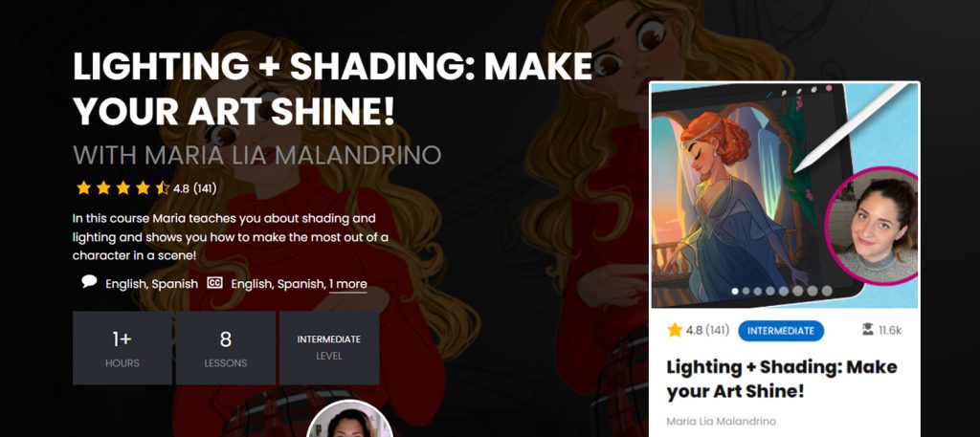
Task: Select the active white carousel dot
Action: (x=734, y=291)
